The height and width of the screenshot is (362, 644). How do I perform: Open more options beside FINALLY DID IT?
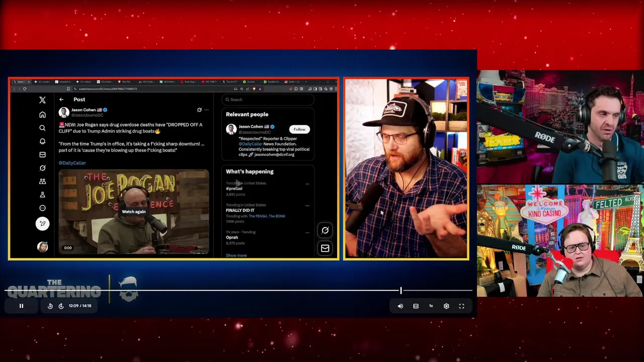click(x=307, y=205)
